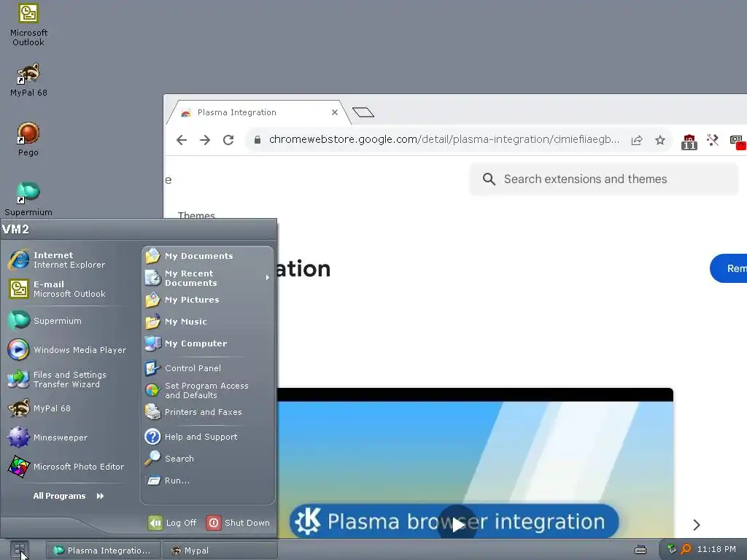Open Help and Support
This screenshot has width=747, height=560.
(208, 437)
